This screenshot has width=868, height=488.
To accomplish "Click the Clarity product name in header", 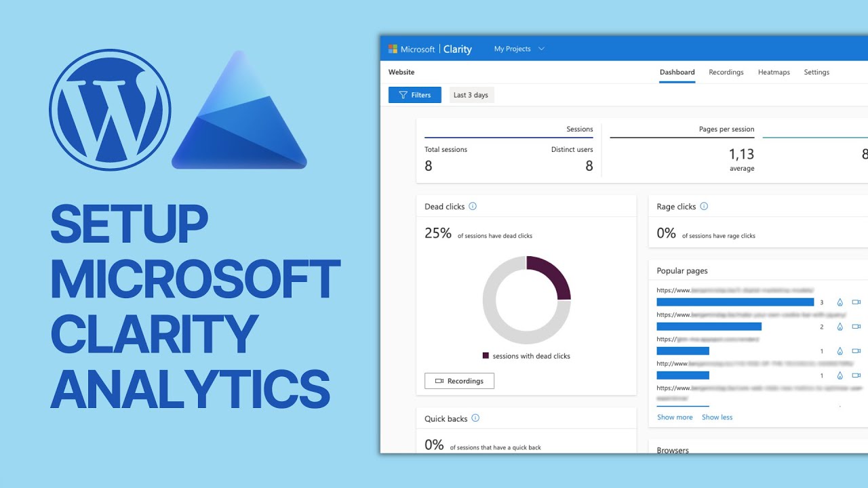I will (x=458, y=49).
